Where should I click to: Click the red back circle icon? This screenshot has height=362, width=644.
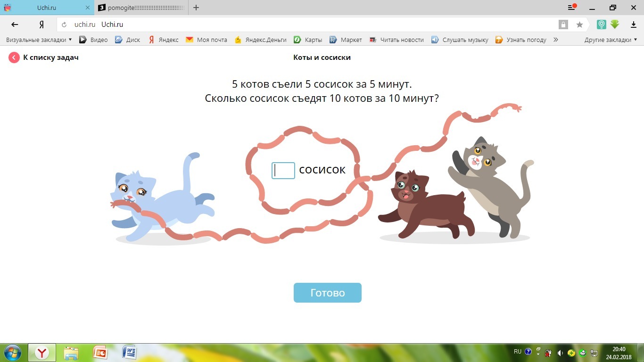(x=14, y=58)
